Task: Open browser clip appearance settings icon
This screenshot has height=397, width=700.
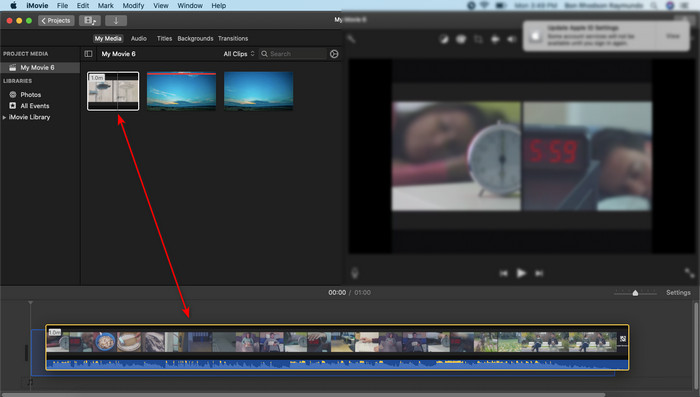Action: [x=334, y=54]
